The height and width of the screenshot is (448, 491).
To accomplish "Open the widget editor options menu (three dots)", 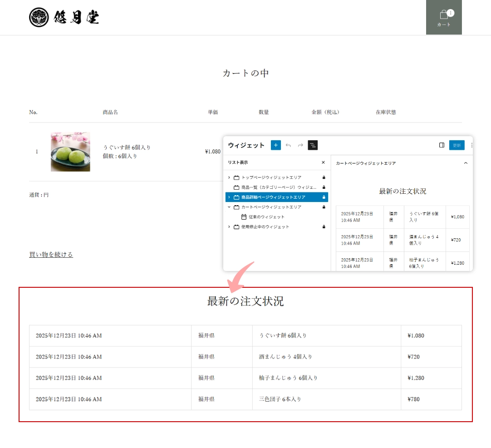I will click(471, 145).
